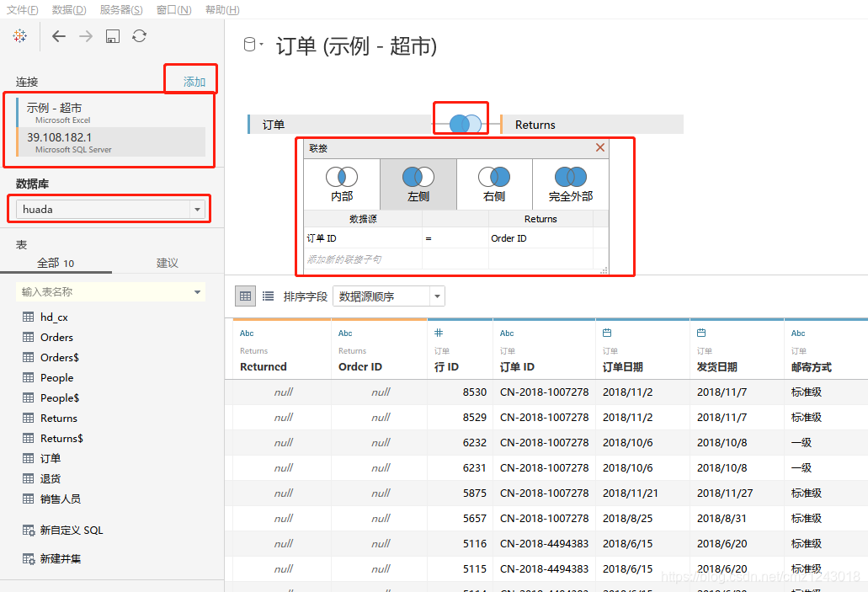The width and height of the screenshot is (868, 592).
Task: Select the 退货 table
Action: [x=50, y=478]
